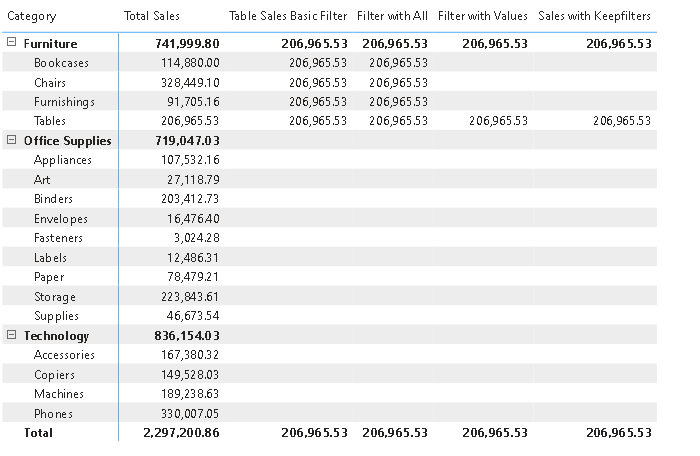Sort by the Category column header

pos(31,16)
